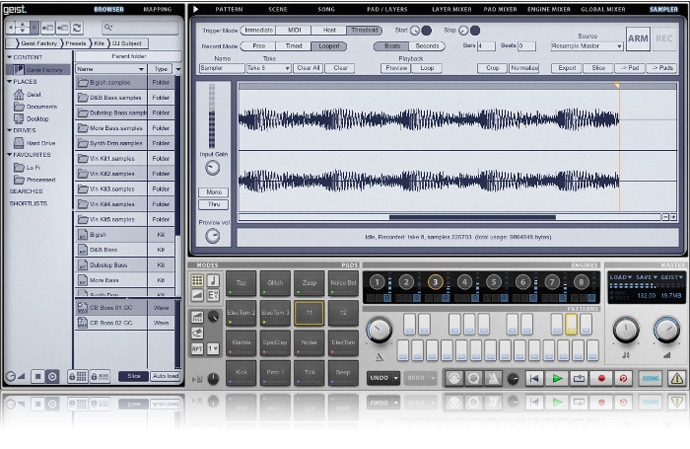Click the ARM button
690x449 pixels.
[637, 38]
